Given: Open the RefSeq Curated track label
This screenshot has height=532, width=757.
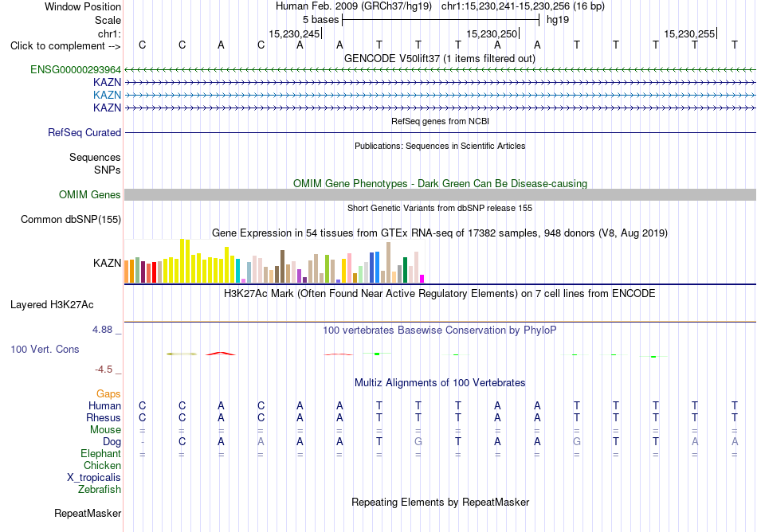Looking at the screenshot, I should pyautogui.click(x=84, y=133).
